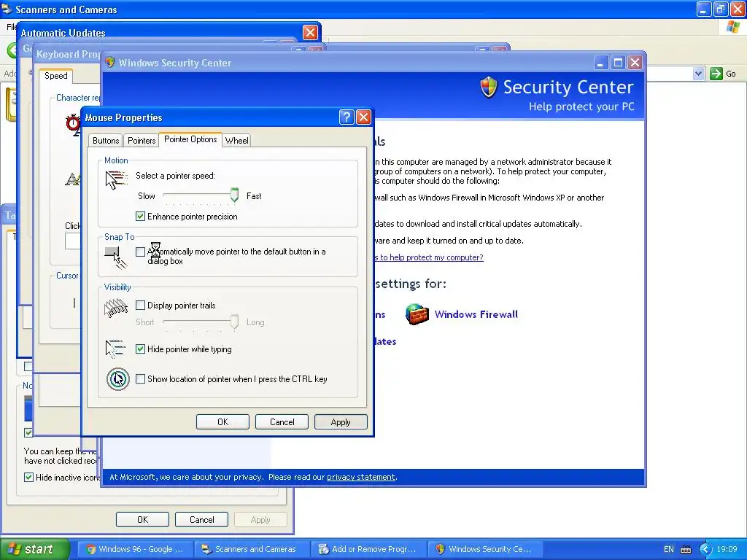Image resolution: width=747 pixels, height=560 pixels.
Task: Click Cancel in Mouse Properties
Action: (x=282, y=422)
